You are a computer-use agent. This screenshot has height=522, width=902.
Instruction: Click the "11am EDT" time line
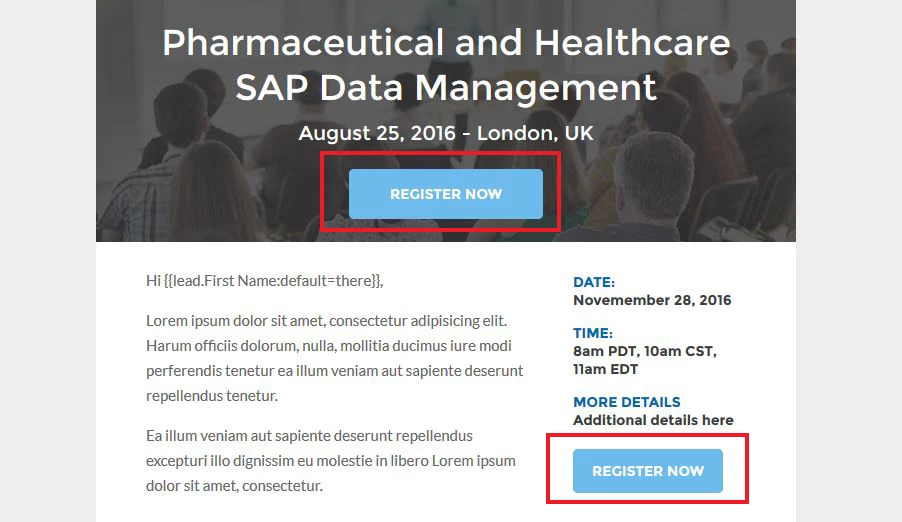click(605, 369)
